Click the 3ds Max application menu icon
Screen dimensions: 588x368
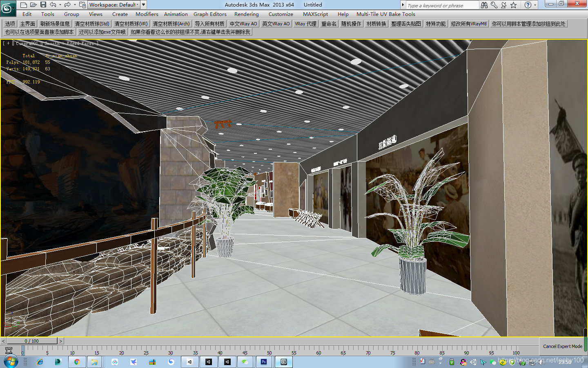[x=7, y=5]
